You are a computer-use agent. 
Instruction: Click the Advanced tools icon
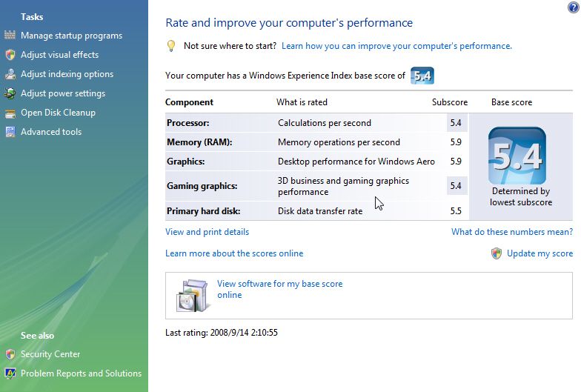pos(10,132)
